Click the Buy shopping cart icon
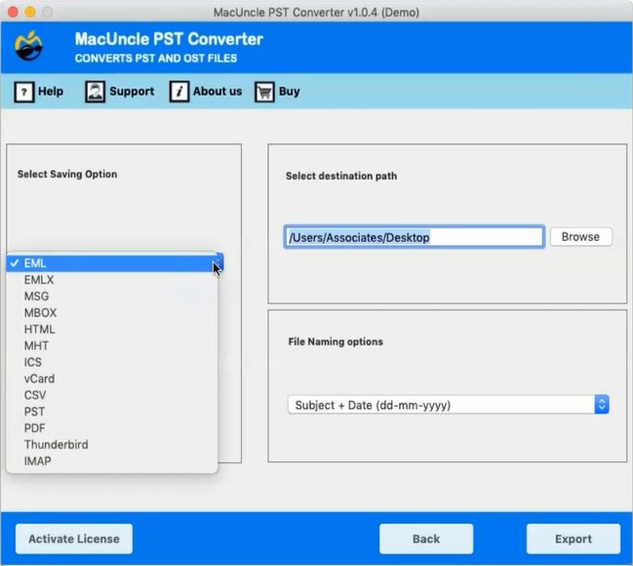The width and height of the screenshot is (633, 566). 264,92
